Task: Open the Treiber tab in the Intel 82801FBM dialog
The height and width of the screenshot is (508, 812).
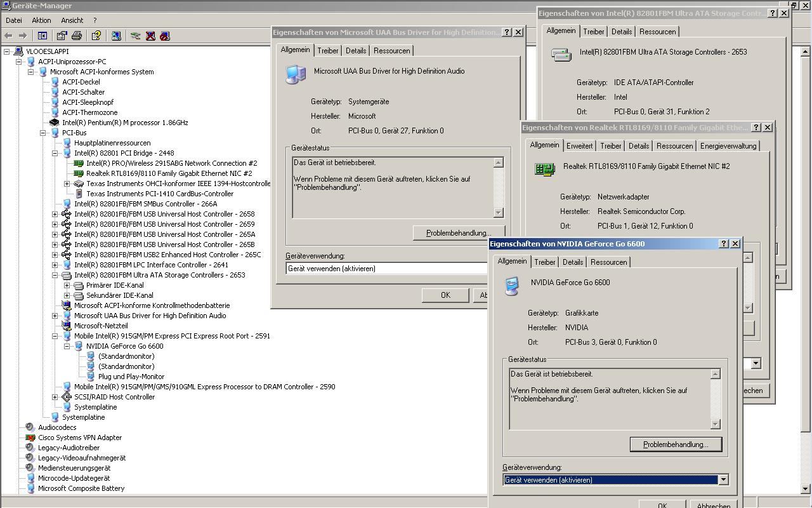Action: pos(593,32)
